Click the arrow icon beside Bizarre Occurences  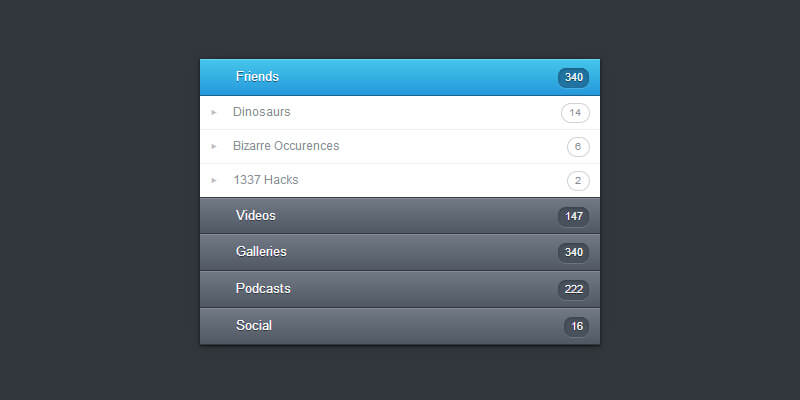pyautogui.click(x=214, y=146)
